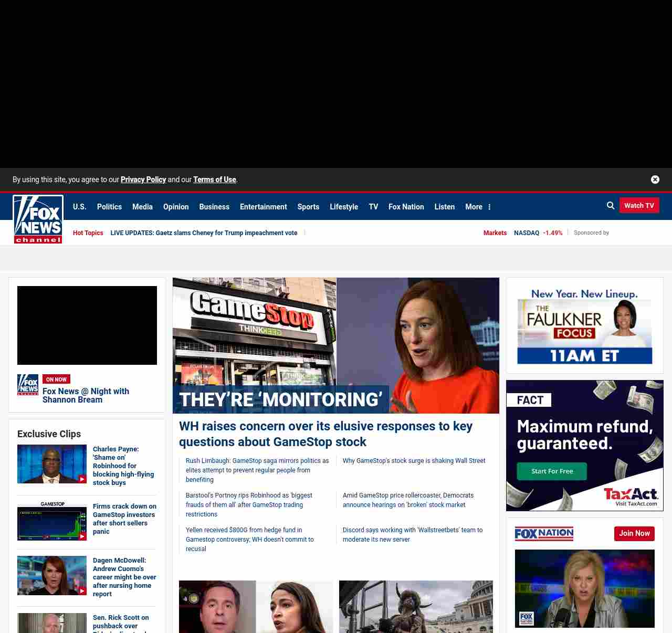Play the GameStop chart video clip
Image resolution: width=672 pixels, height=633 pixels.
(52, 521)
